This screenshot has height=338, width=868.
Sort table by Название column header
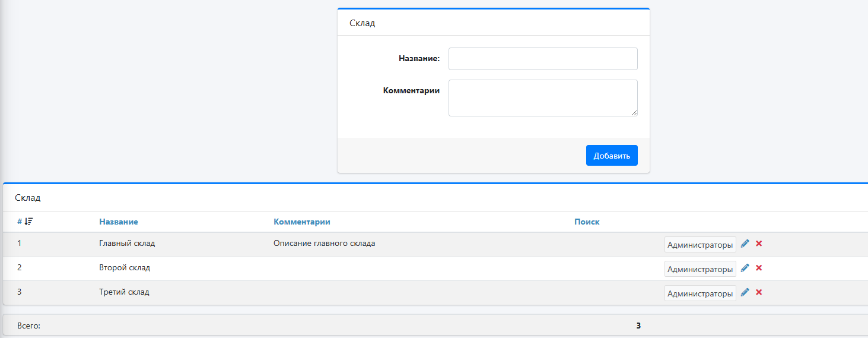(x=119, y=222)
